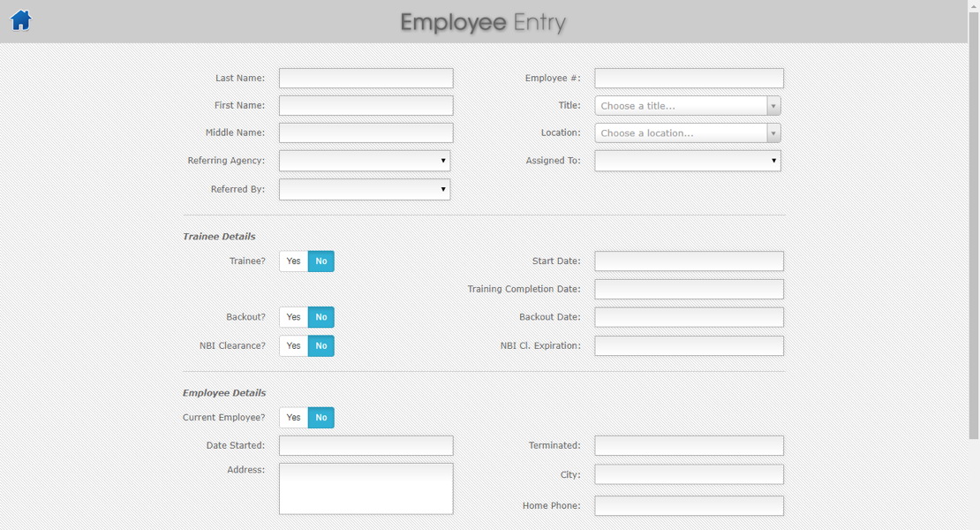Click the NBI Cl. Expiration field
Image resolution: width=980 pixels, height=530 pixels.
pyautogui.click(x=687, y=345)
